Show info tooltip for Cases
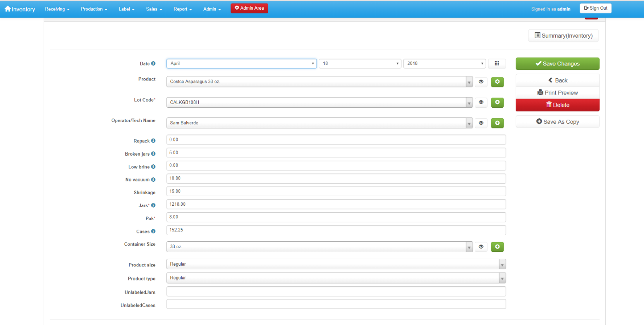This screenshot has width=644, height=325. pyautogui.click(x=153, y=231)
